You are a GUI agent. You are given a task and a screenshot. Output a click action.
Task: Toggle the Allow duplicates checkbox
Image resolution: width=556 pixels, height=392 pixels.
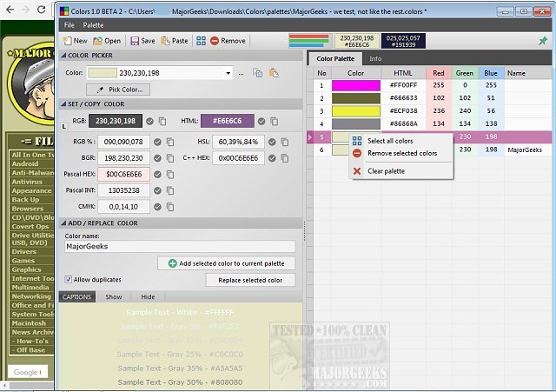pyautogui.click(x=68, y=280)
